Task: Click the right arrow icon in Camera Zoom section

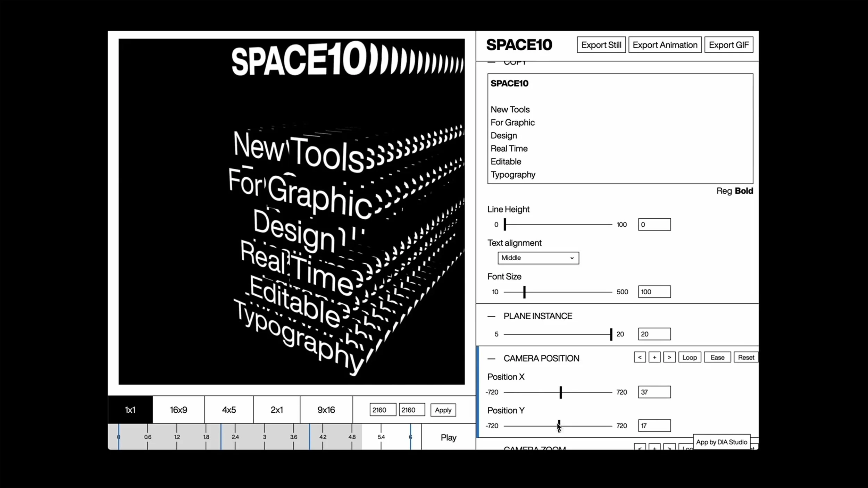Action: (669, 448)
